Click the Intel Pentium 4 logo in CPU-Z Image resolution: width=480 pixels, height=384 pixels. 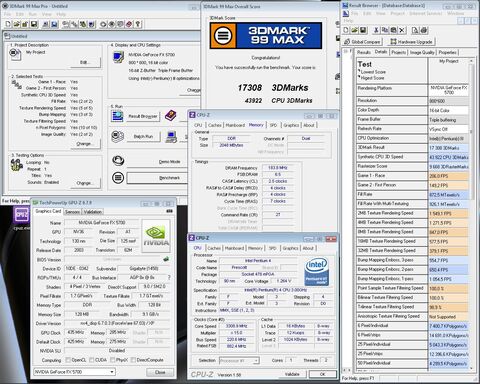point(317,271)
